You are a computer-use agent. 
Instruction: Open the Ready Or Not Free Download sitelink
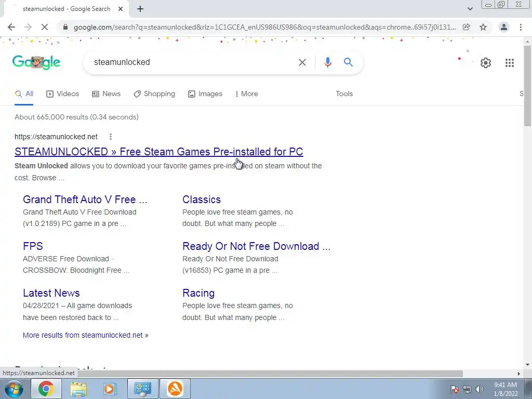tap(257, 246)
